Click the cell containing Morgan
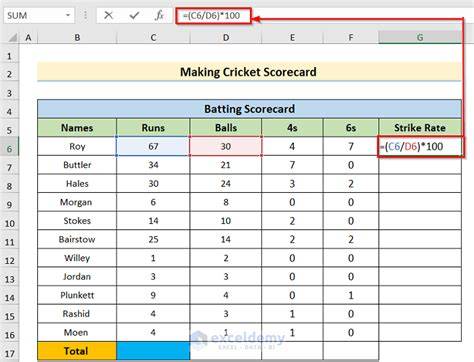Screen dimensions: 474x362 [77, 202]
